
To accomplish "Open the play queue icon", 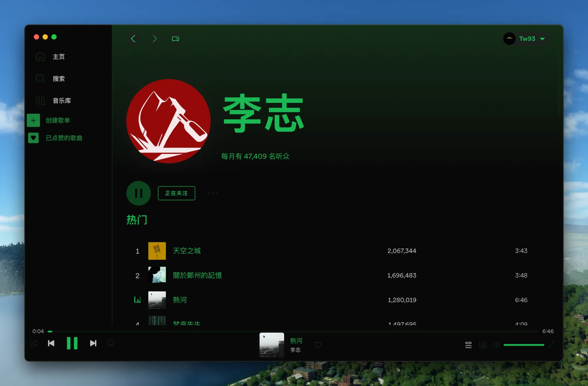I will 468,345.
